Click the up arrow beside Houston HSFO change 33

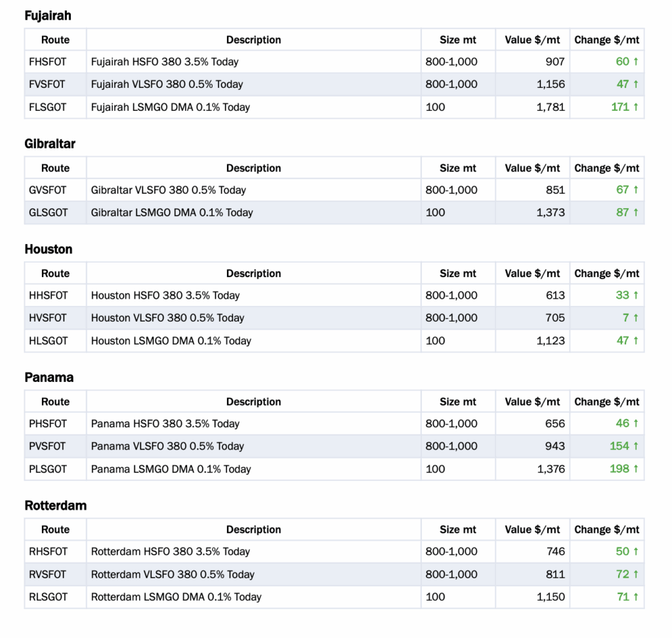[x=635, y=295]
